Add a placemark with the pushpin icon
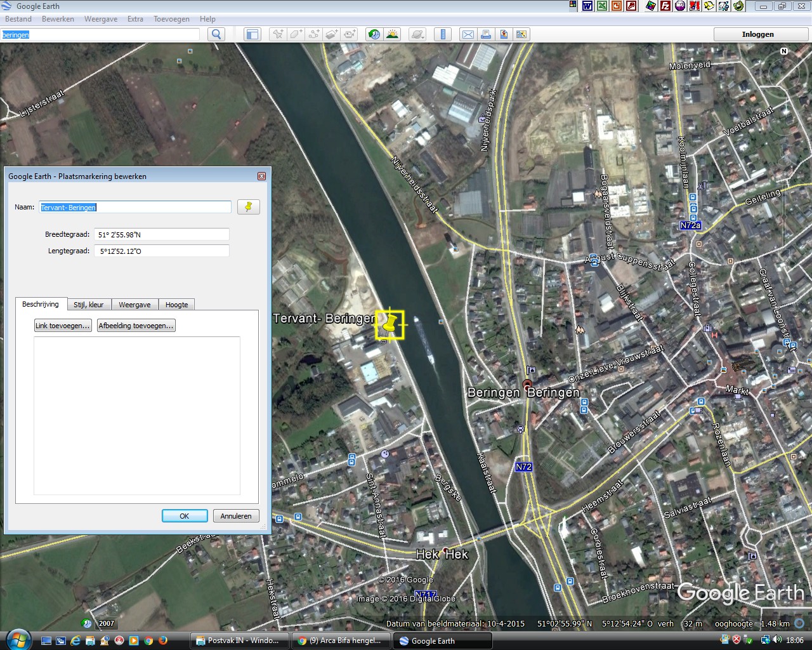 [x=277, y=34]
